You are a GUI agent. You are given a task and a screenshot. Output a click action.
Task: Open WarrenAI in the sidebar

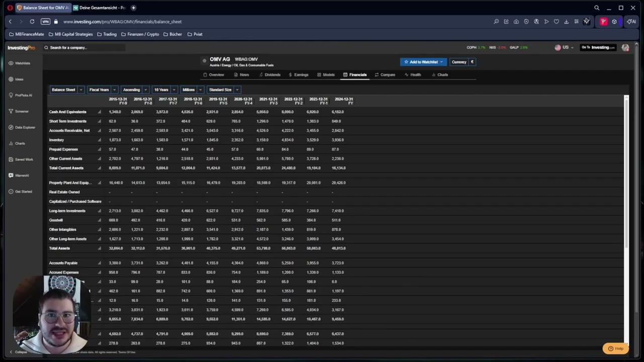19,175
